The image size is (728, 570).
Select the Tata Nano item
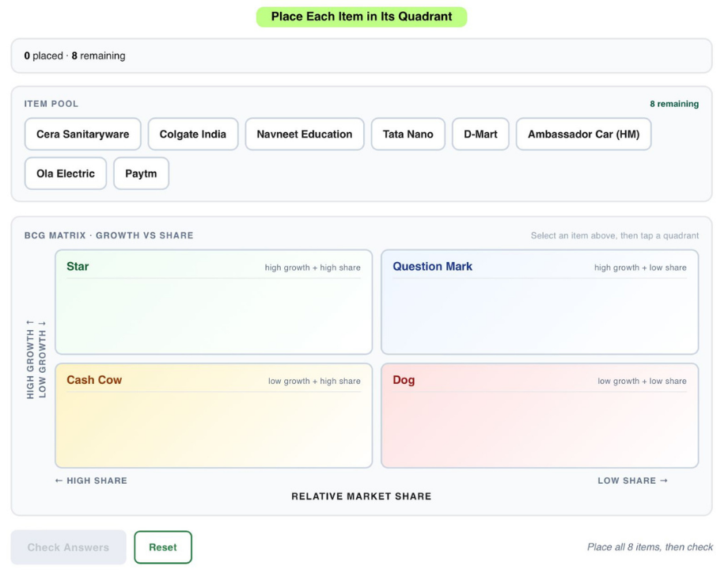[x=408, y=135]
